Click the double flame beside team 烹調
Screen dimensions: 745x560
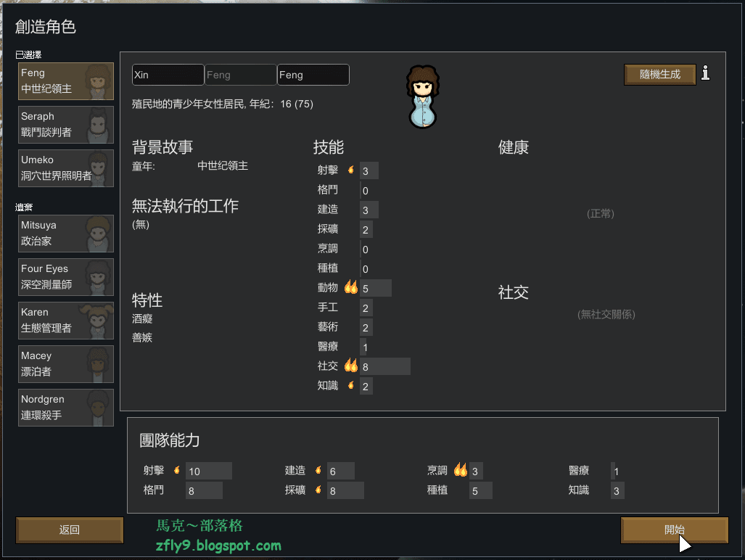point(461,470)
